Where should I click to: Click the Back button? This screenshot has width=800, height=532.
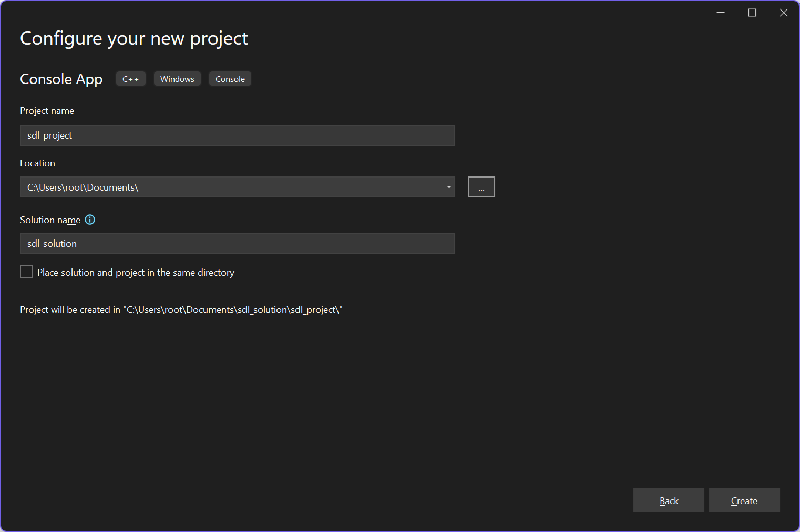coord(669,500)
